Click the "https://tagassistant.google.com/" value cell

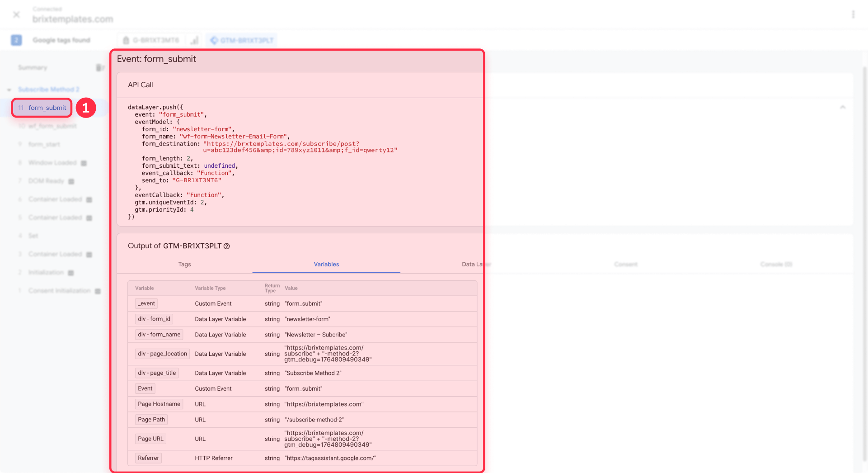pyautogui.click(x=330, y=458)
